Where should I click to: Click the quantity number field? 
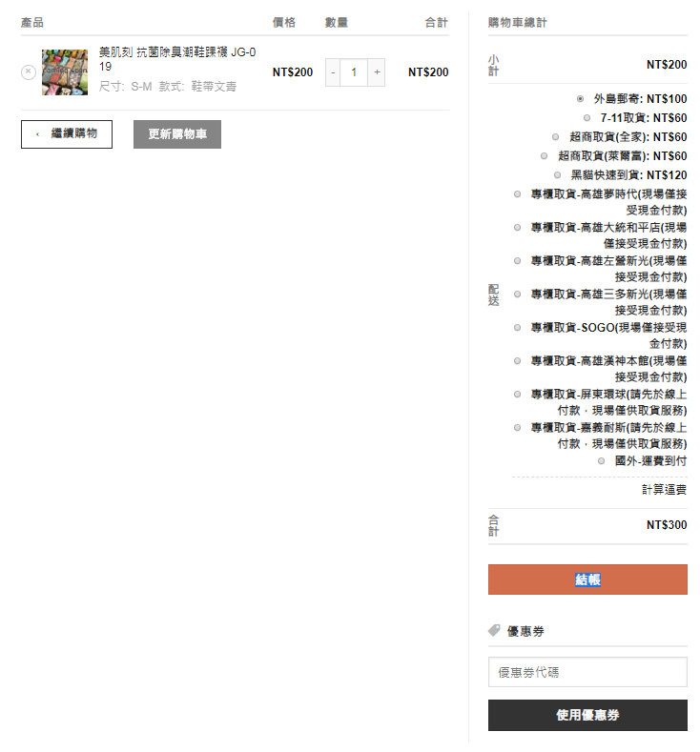pyautogui.click(x=355, y=72)
